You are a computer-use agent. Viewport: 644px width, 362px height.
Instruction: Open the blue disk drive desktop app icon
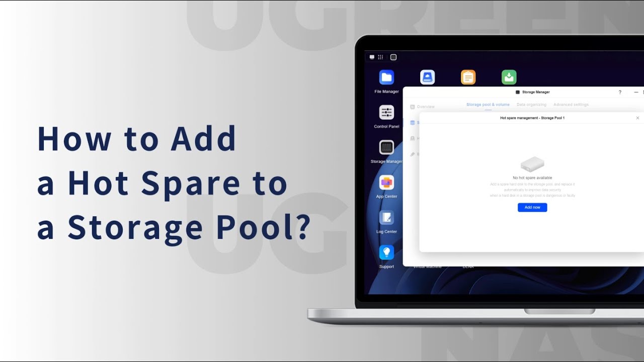click(x=428, y=77)
